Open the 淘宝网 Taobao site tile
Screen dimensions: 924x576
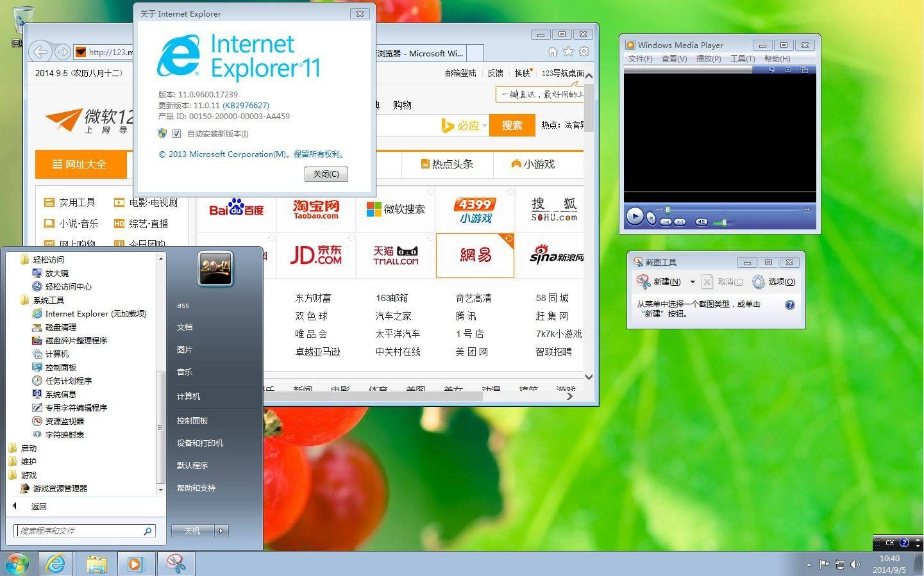tap(316, 209)
